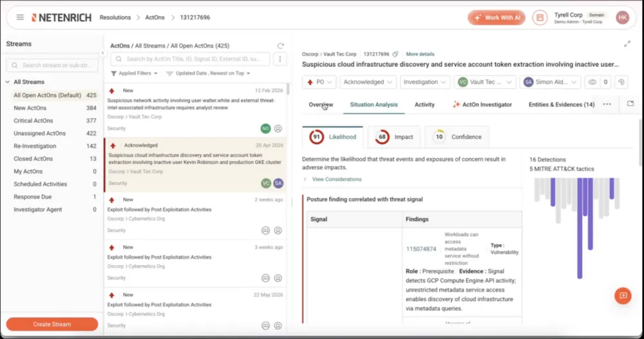Open the hamburger navigation menu

coord(20,17)
